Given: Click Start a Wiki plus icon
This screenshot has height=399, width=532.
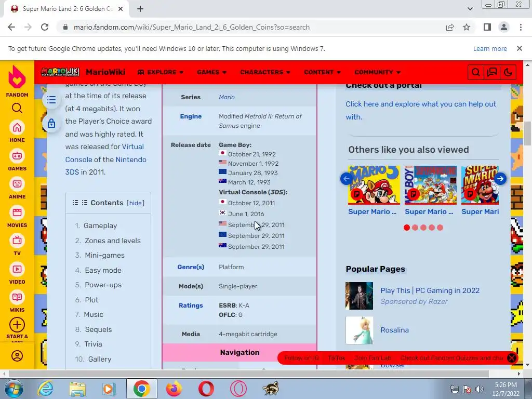Looking at the screenshot, I should [x=17, y=325].
